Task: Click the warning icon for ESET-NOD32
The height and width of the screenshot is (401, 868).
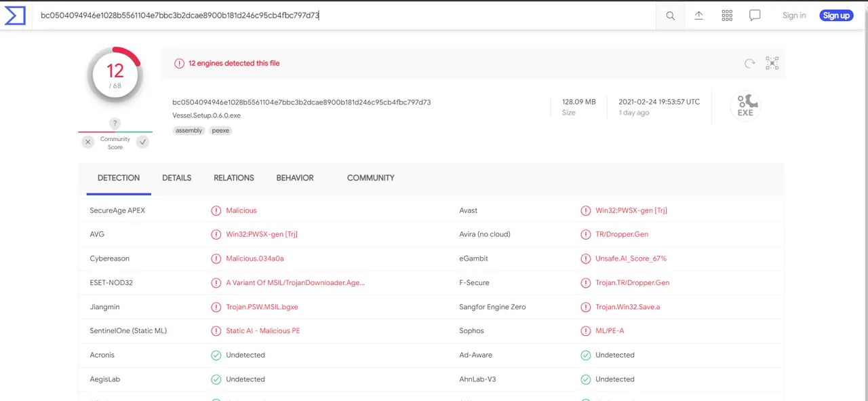Action: click(216, 282)
